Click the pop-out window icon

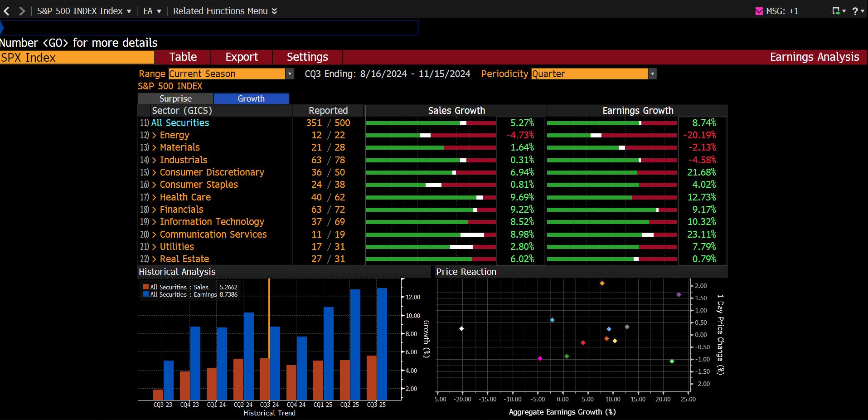click(x=836, y=11)
